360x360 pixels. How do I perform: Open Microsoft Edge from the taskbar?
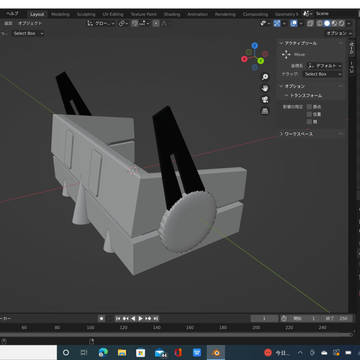tap(103, 353)
